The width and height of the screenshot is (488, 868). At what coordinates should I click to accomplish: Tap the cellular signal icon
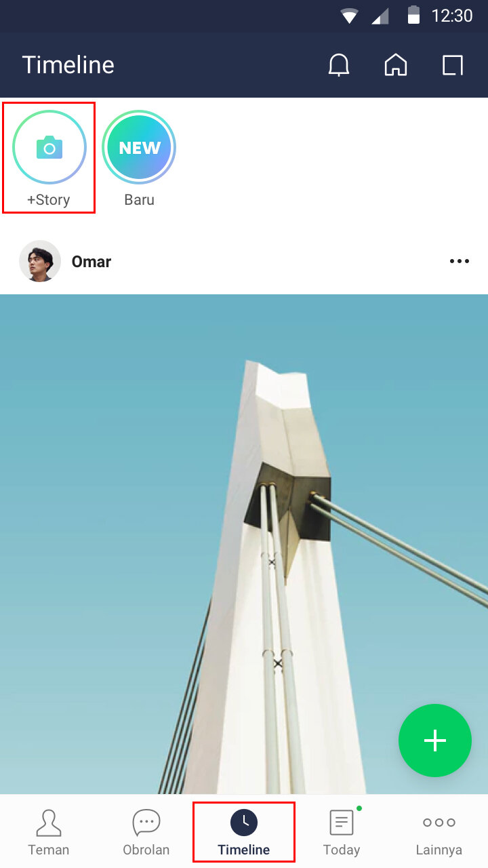(380, 16)
